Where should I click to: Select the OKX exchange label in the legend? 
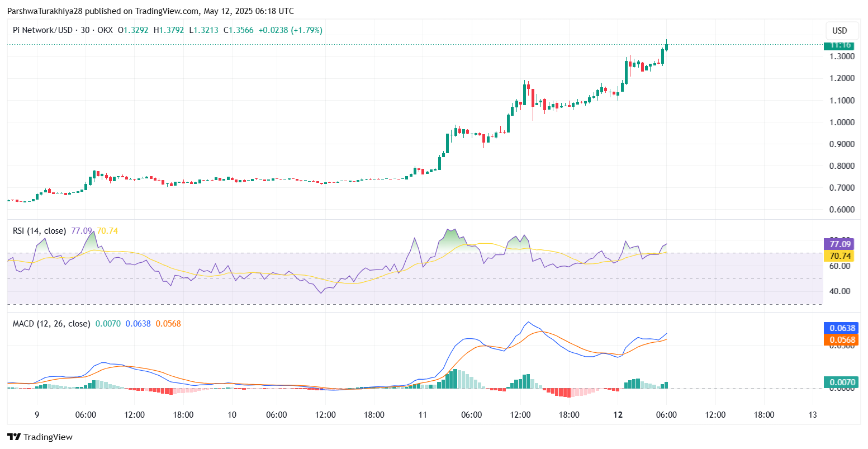click(x=105, y=30)
